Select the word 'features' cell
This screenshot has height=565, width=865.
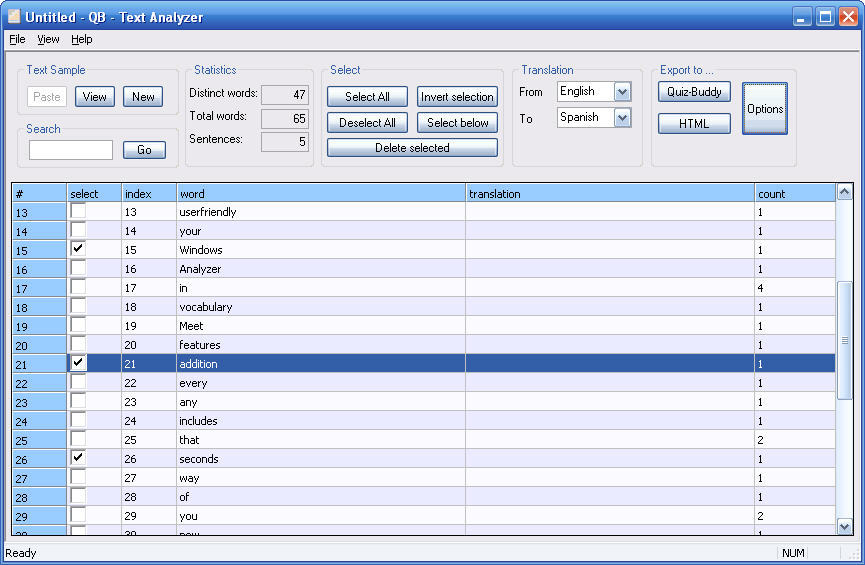[x=321, y=345]
